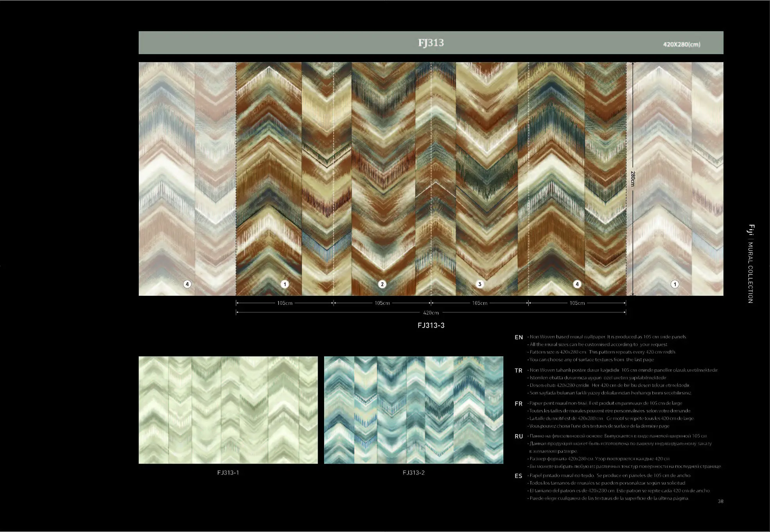The width and height of the screenshot is (770, 532).
Task: Click the ES language heading
Action: (518, 476)
